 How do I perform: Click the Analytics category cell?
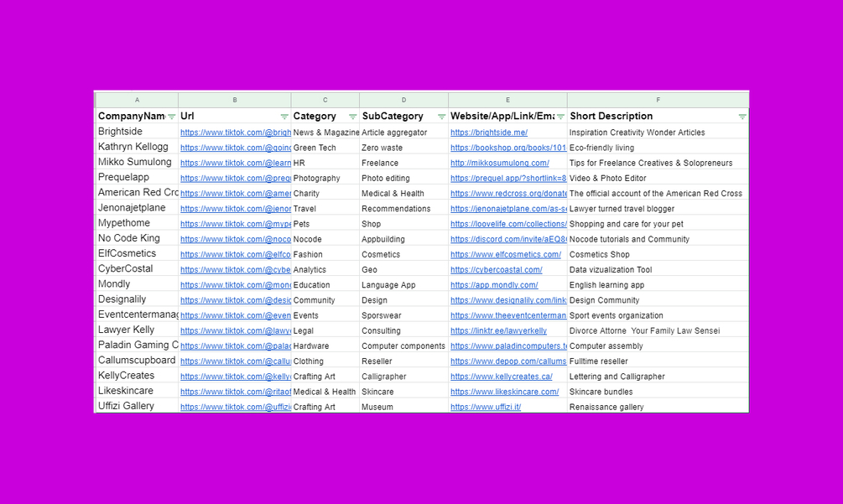point(325,270)
